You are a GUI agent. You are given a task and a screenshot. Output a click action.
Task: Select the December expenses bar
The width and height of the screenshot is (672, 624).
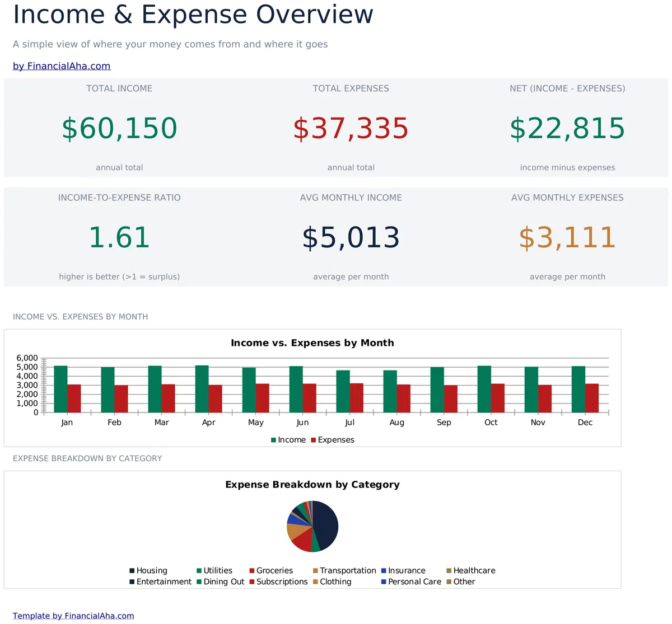coord(592,398)
